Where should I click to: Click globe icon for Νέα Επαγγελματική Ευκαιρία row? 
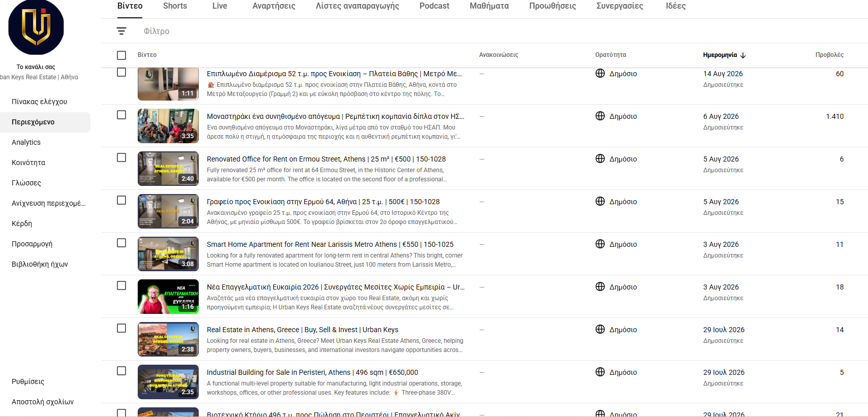[x=600, y=286]
